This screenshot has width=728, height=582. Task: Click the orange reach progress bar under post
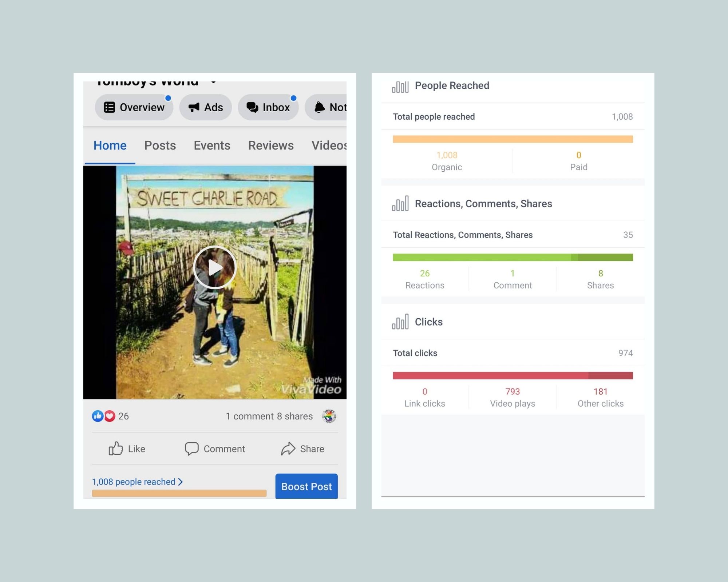coord(179,493)
